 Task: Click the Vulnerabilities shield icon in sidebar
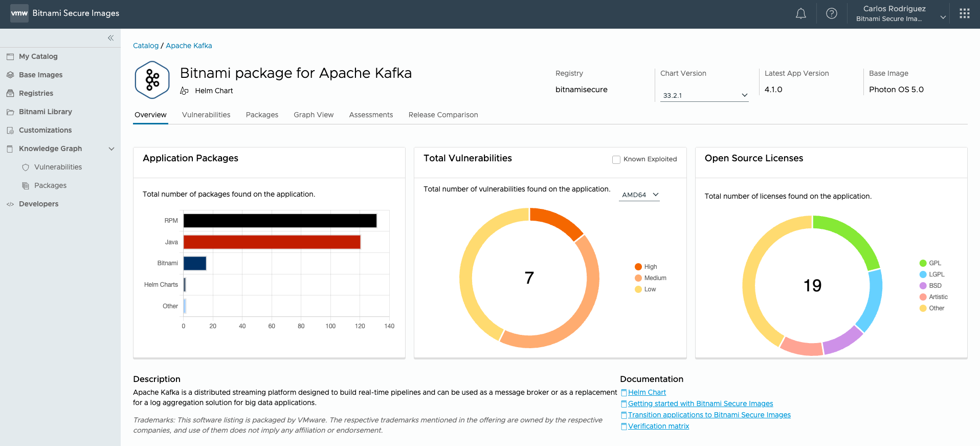click(x=26, y=167)
